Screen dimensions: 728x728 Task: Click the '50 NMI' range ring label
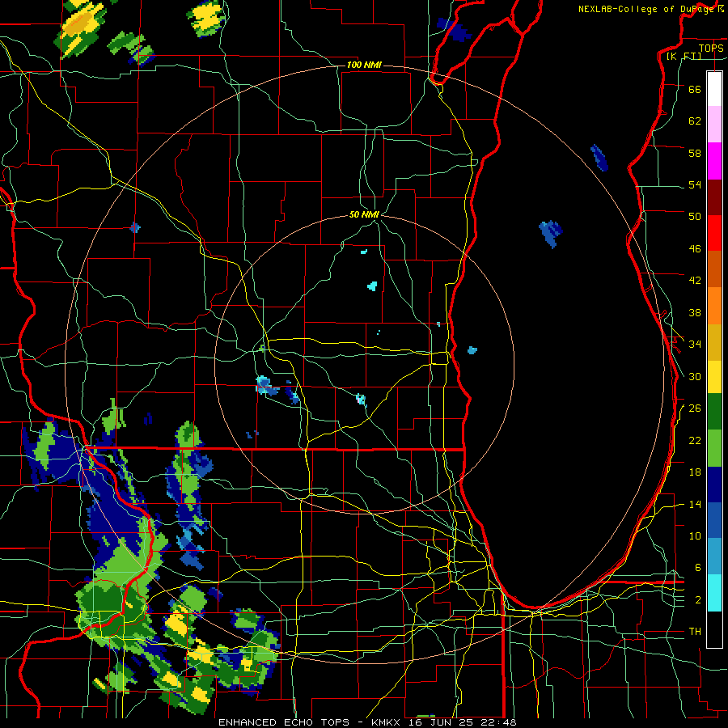pyautogui.click(x=364, y=214)
